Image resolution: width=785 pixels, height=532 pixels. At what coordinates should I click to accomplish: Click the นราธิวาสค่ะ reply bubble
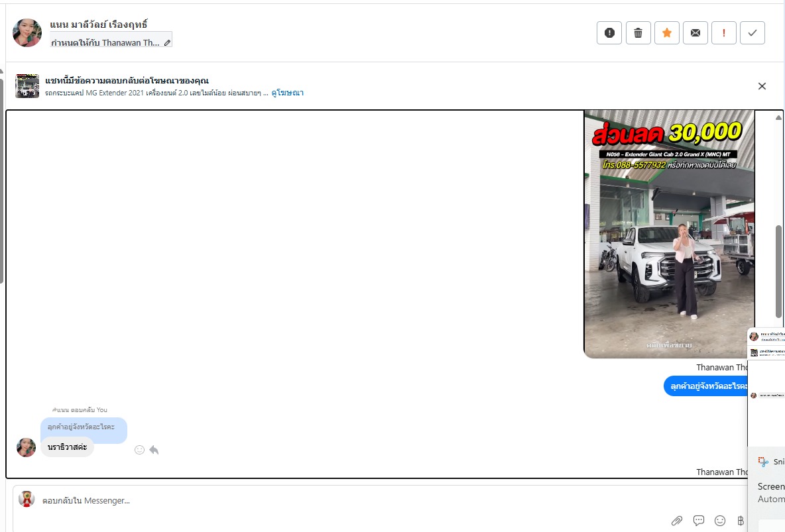tap(67, 447)
